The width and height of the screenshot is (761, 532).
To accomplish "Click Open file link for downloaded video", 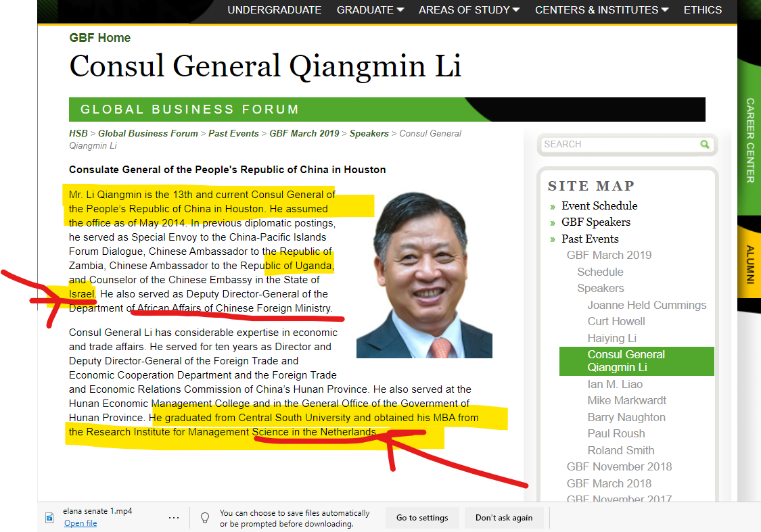I will [x=80, y=523].
